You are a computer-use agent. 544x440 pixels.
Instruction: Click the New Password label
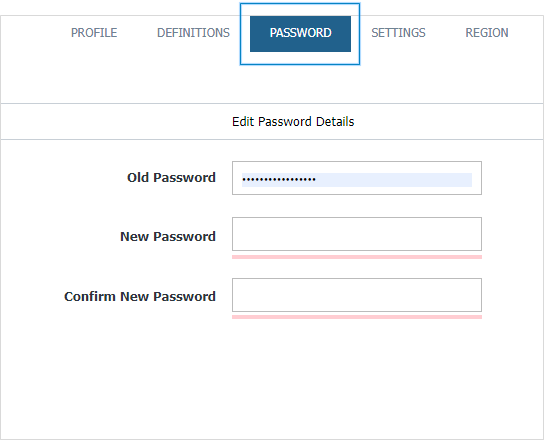168,237
